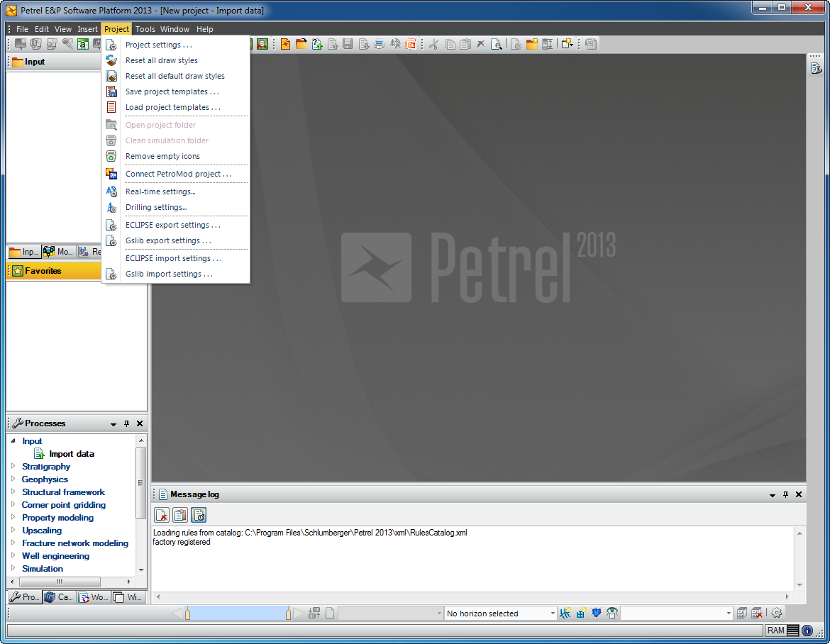
Task: Click the time player slider bar
Action: pos(238,613)
